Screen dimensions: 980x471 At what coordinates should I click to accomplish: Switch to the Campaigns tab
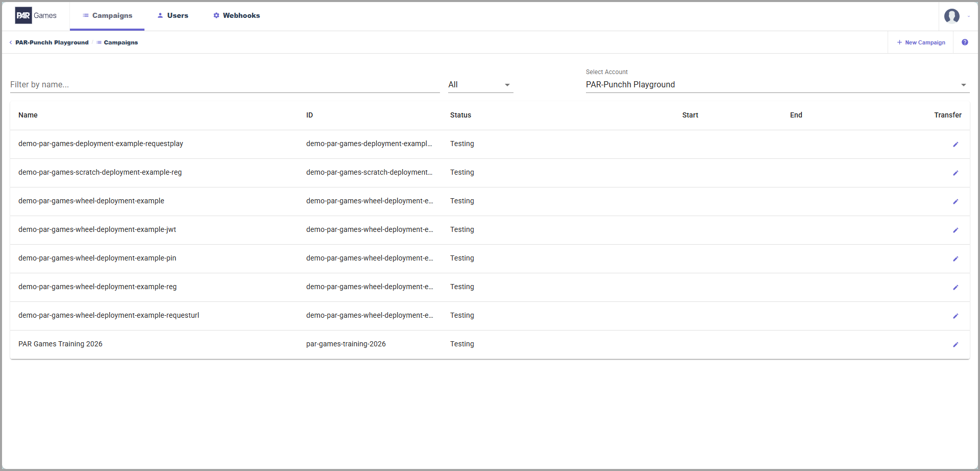107,16
